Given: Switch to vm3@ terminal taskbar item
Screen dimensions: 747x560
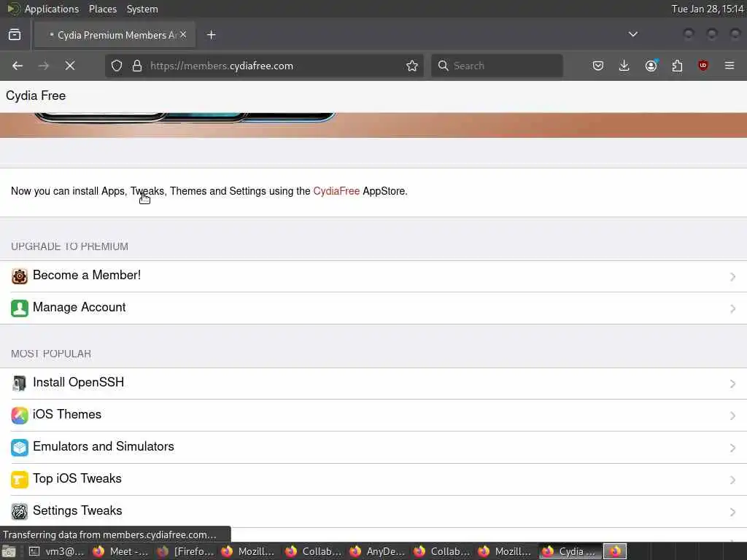Looking at the screenshot, I should (55, 551).
